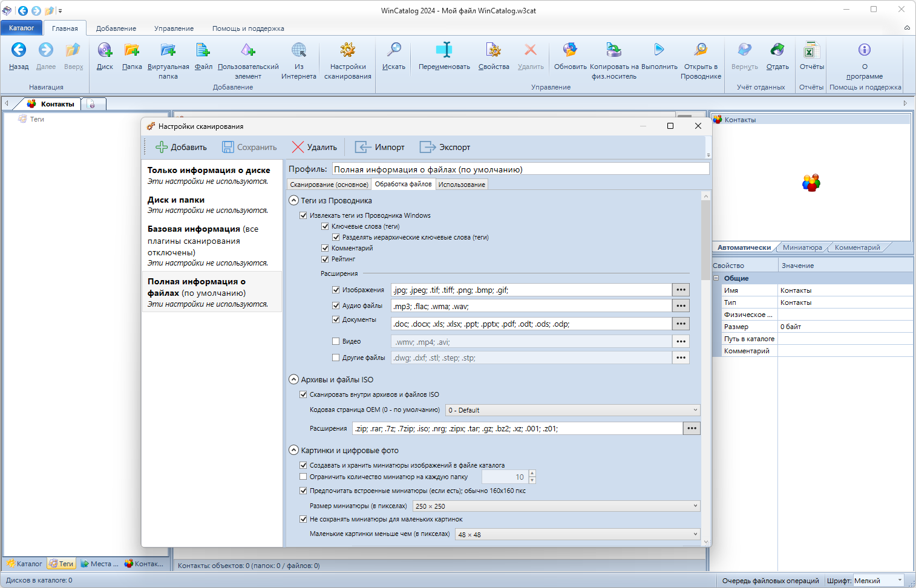Switch to the Usage tab in settings
This screenshot has width=916, height=588.
coord(462,185)
